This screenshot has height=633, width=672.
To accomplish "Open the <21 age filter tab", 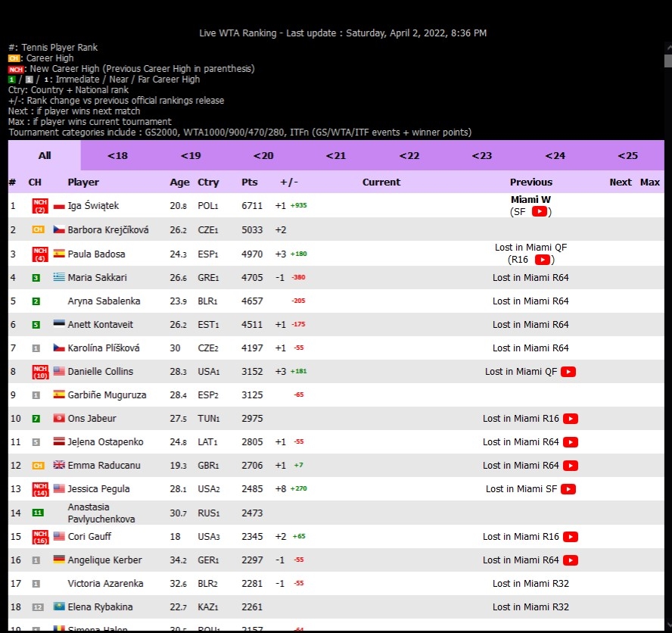I will (x=335, y=156).
